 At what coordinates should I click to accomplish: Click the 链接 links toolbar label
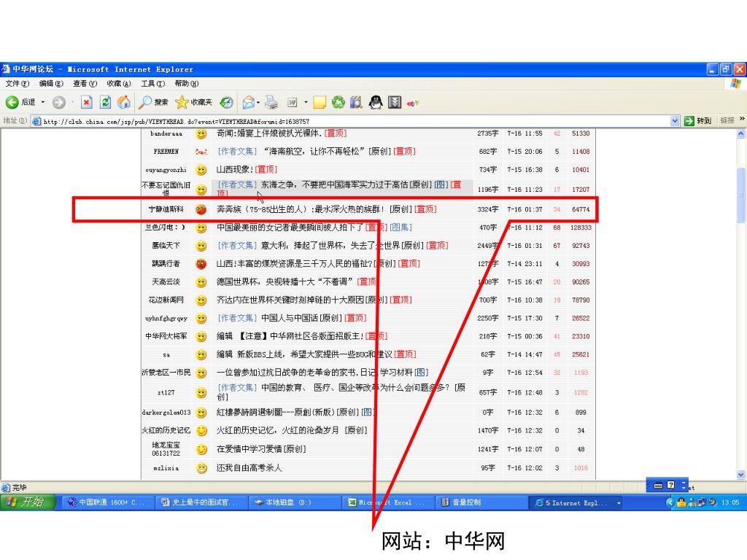pos(727,121)
